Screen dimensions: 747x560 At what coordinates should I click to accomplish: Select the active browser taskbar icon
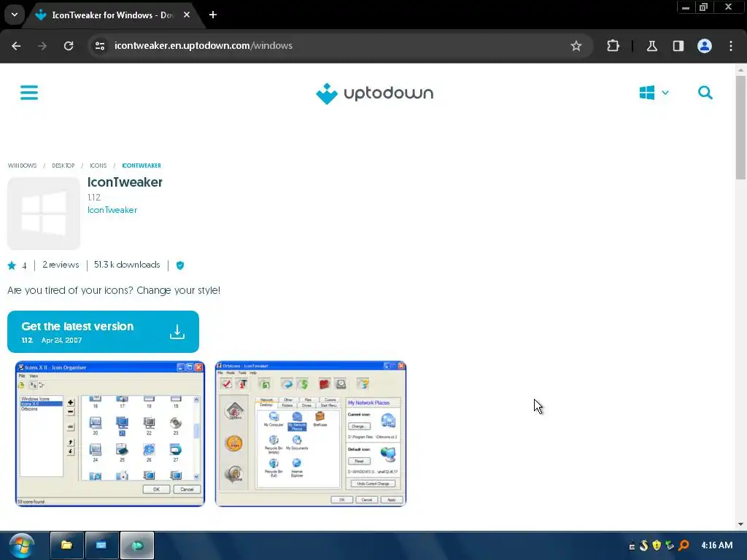click(137, 545)
